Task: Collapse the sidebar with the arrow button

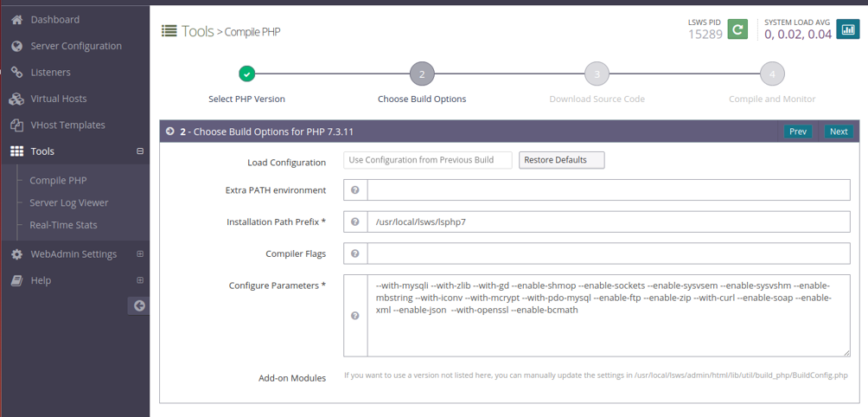Action: 139,305
